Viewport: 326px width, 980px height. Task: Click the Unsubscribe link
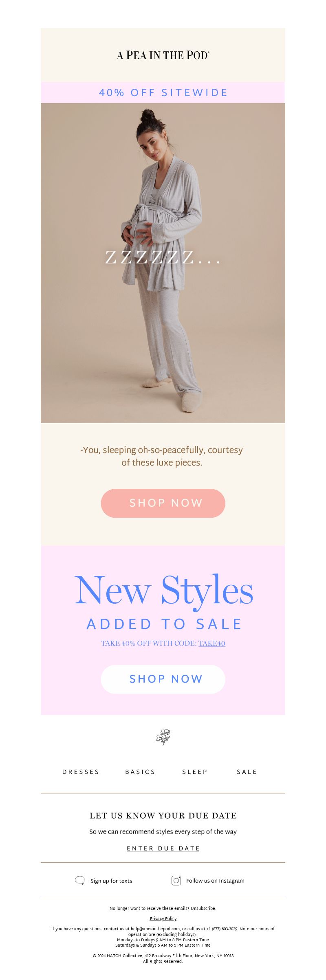click(203, 908)
